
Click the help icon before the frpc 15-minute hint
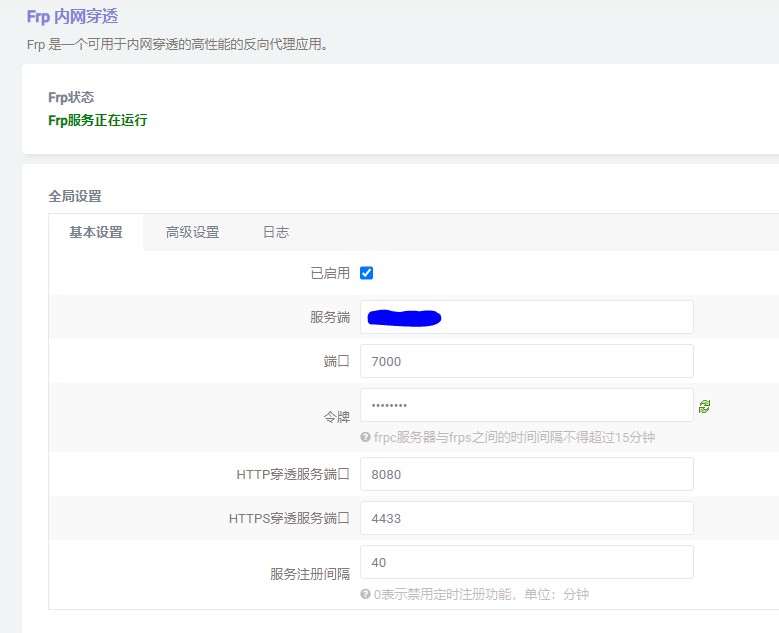coord(366,437)
